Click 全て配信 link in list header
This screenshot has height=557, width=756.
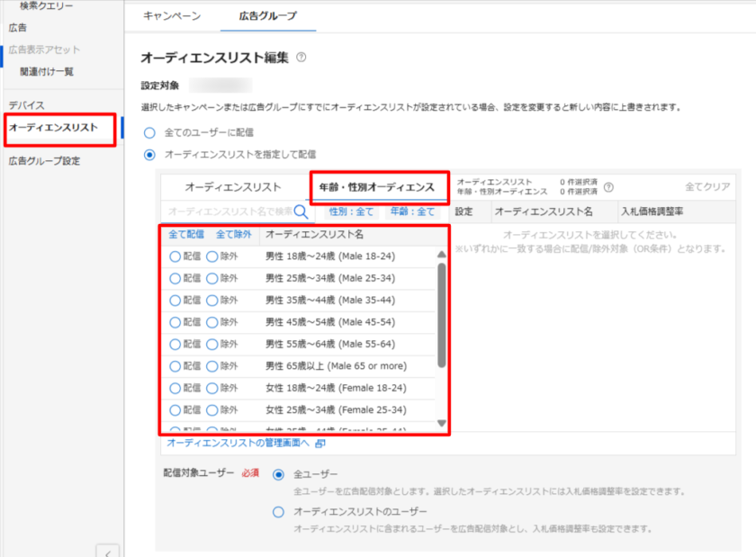pos(186,234)
